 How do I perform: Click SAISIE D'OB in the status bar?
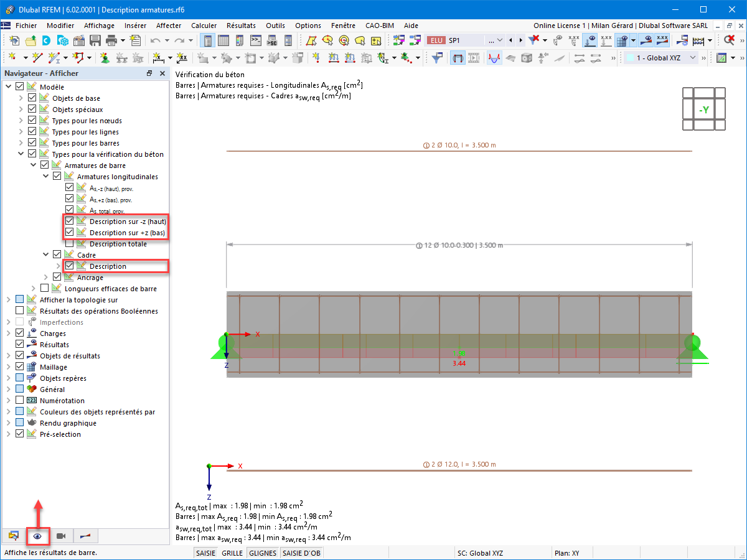(301, 553)
